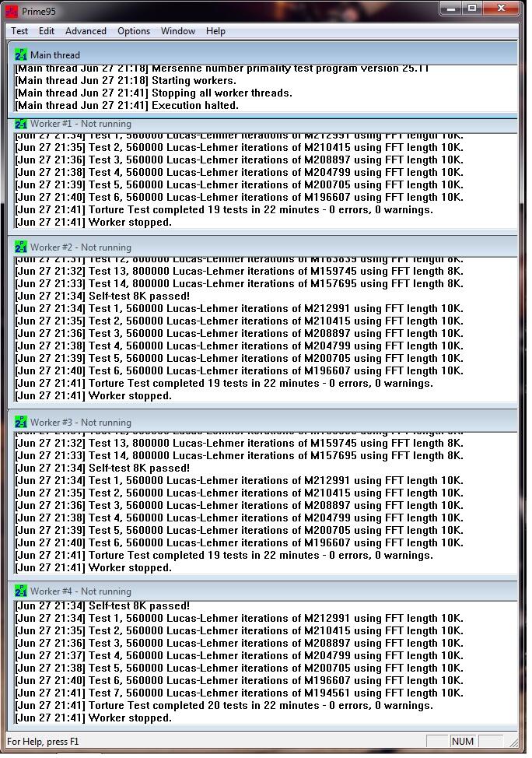Minimize the Prime95 window
Screen dimensions: 532x758
tap(451, 9)
